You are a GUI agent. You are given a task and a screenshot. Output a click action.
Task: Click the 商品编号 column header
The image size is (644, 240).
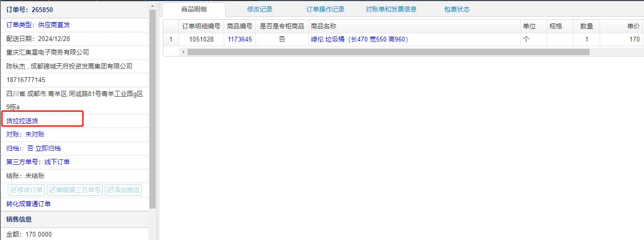pos(240,26)
